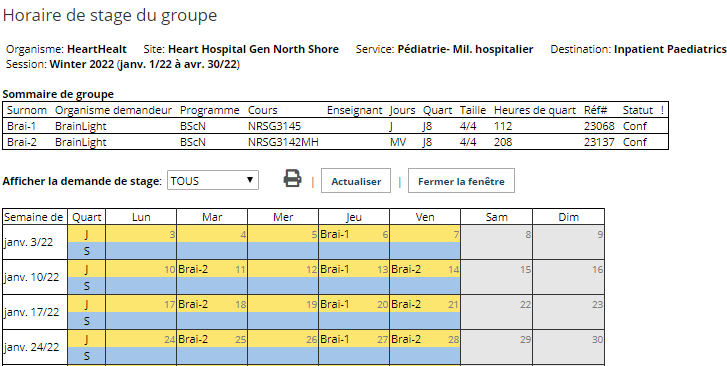Click 'Conf' status in Brai-1 row
727x366 pixels.
[635, 126]
